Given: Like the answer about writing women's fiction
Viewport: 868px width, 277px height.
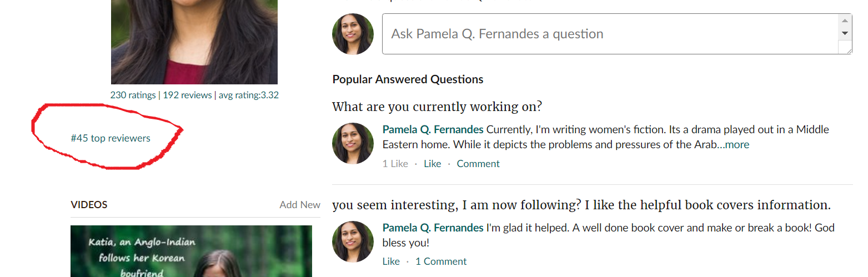Looking at the screenshot, I should [432, 164].
